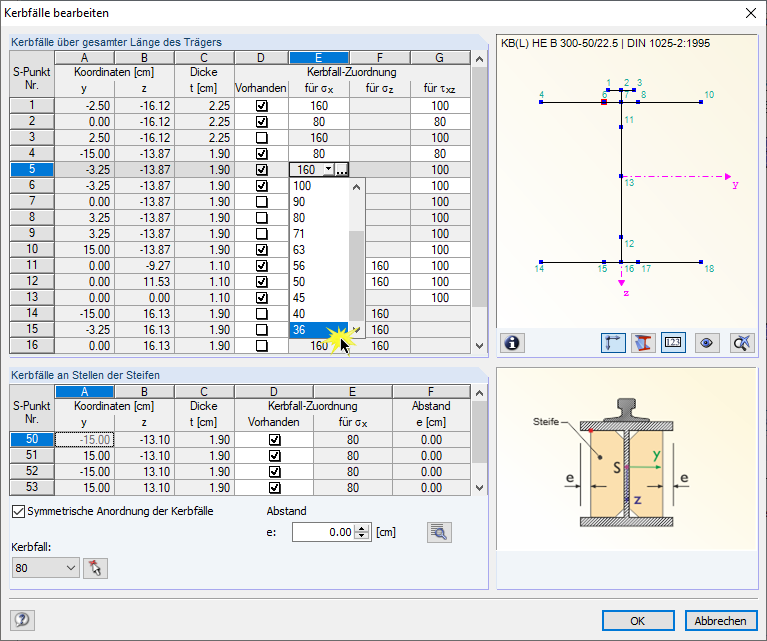Reset zoom to show whole cross-section
The width and height of the screenshot is (767, 641).
click(742, 343)
